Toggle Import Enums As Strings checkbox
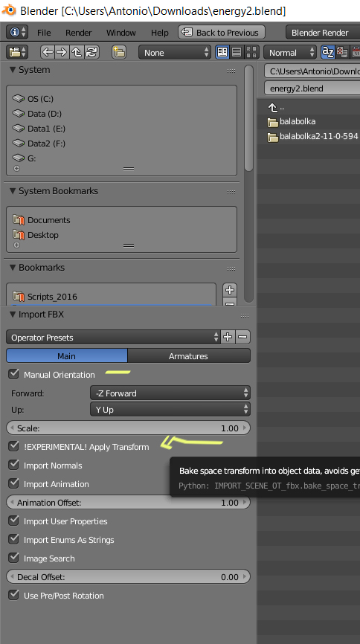This screenshot has width=360, height=644. click(14, 539)
